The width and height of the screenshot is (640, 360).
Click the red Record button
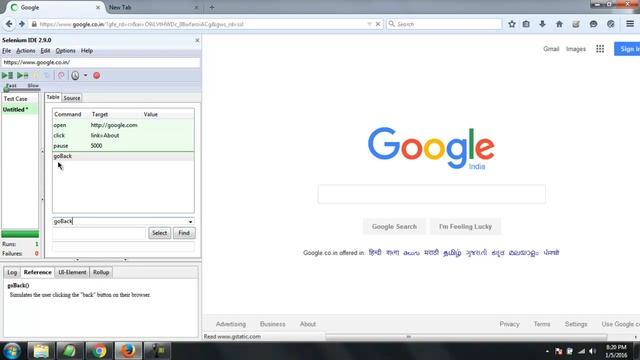point(96,76)
